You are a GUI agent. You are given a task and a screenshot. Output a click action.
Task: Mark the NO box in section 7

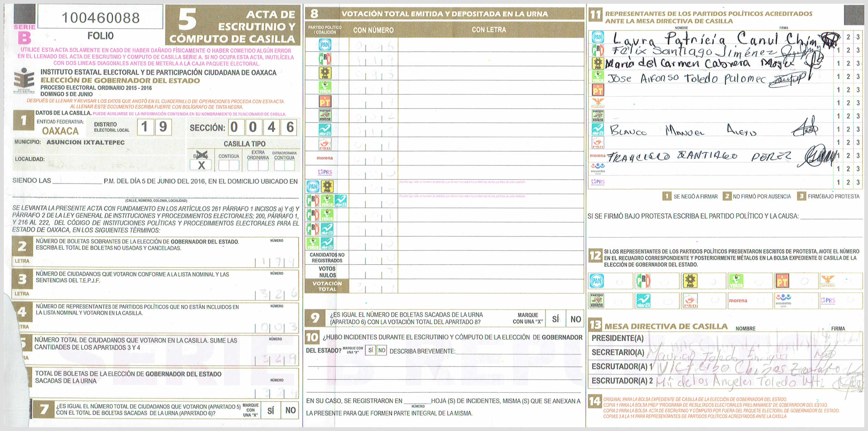(290, 410)
